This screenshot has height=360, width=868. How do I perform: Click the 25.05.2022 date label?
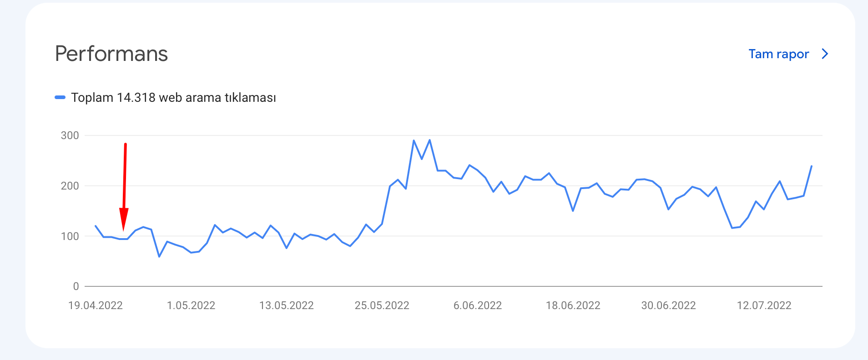tap(382, 305)
